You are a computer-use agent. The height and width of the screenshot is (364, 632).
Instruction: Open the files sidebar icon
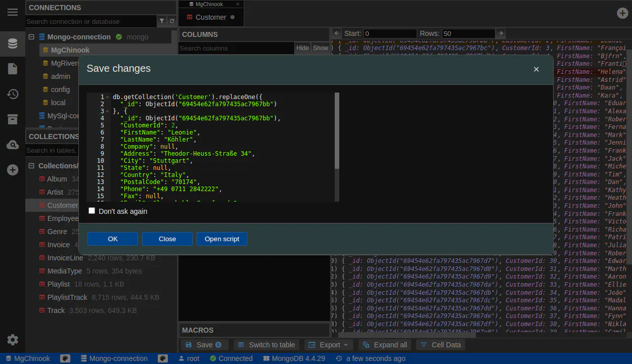[13, 69]
